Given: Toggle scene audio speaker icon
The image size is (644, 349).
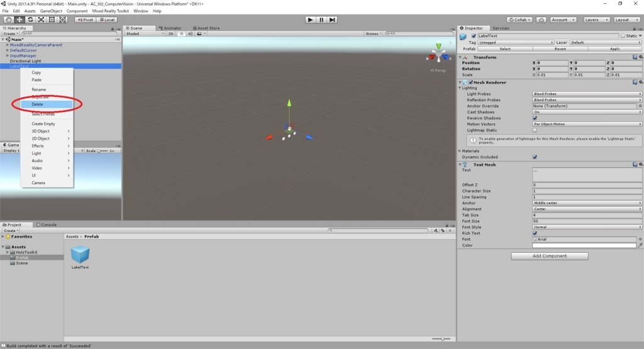Looking at the screenshot, I should tap(190, 34).
